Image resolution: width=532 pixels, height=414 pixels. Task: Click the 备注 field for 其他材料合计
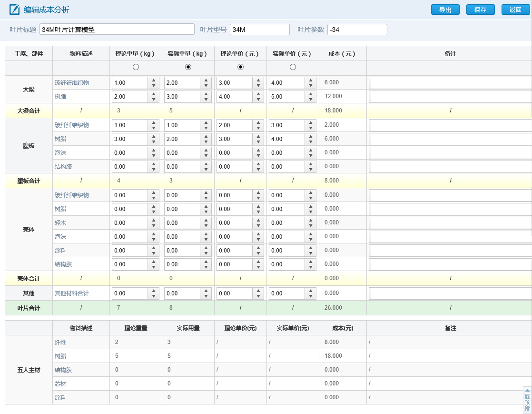click(450, 293)
